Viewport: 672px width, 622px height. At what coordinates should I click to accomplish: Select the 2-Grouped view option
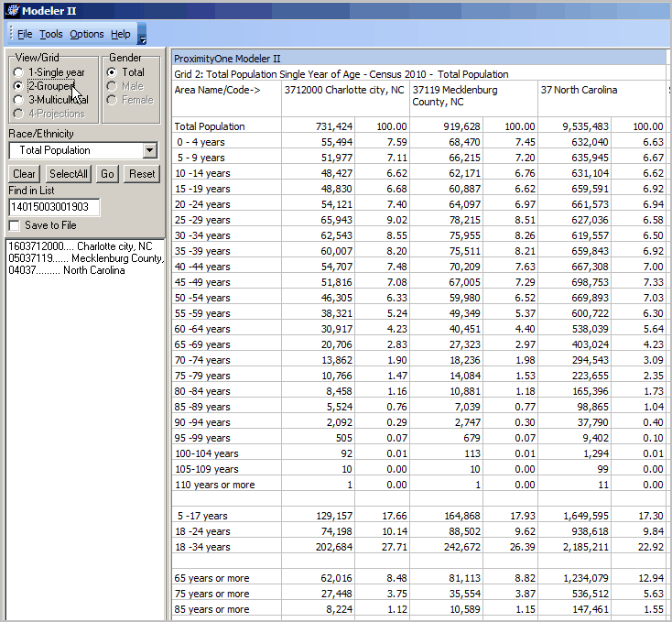(44, 86)
